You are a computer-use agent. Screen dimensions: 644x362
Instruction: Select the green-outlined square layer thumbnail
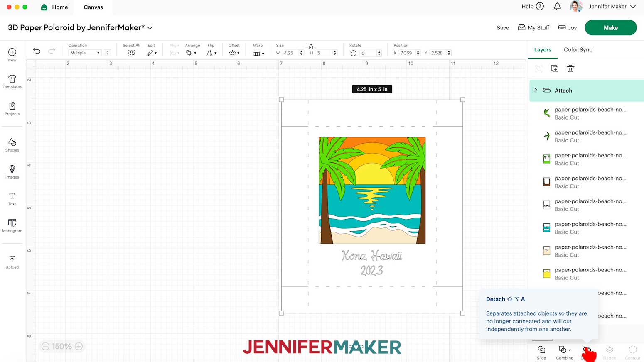pos(547,159)
